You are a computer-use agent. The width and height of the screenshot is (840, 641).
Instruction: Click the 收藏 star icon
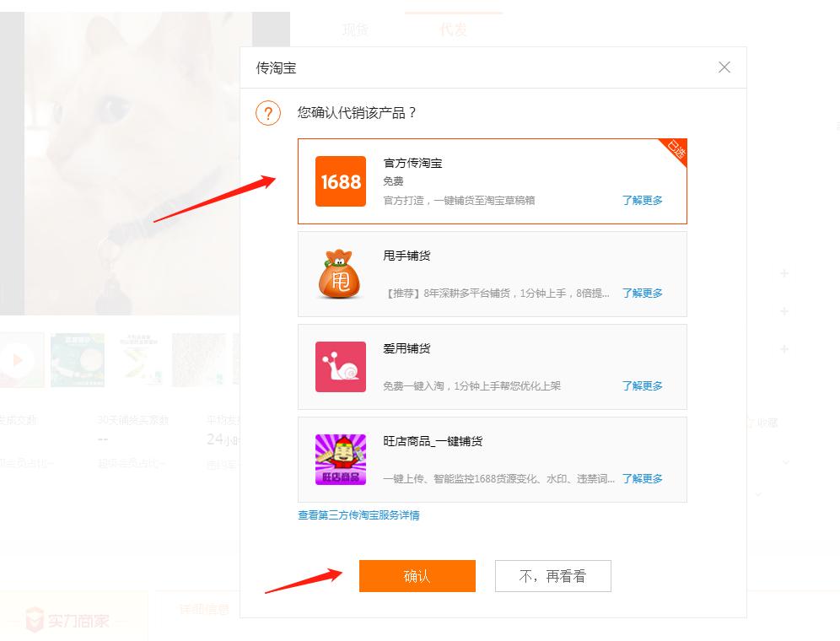click(x=749, y=423)
